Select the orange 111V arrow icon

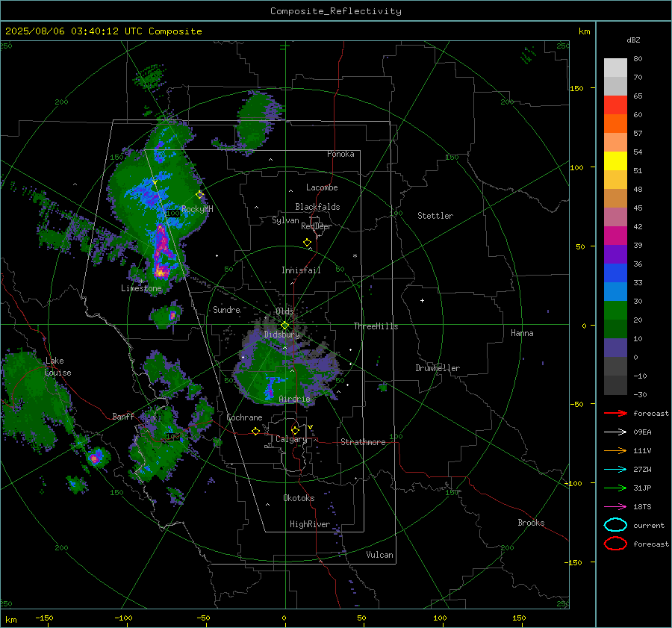click(x=615, y=450)
